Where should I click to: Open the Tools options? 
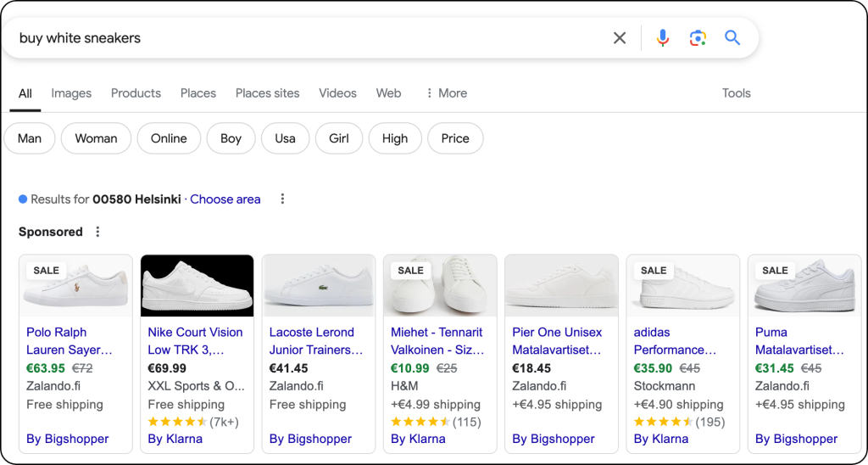(736, 93)
